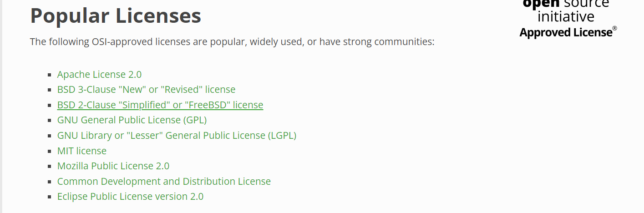
Task: Open BSD 3-Clause "New" or "Revised" license
Action: click(146, 90)
